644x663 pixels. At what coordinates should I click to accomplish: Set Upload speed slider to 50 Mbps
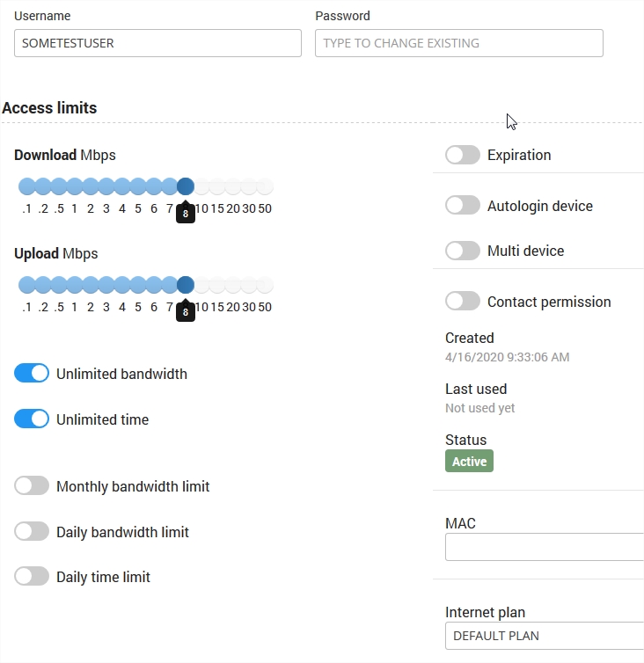265,285
